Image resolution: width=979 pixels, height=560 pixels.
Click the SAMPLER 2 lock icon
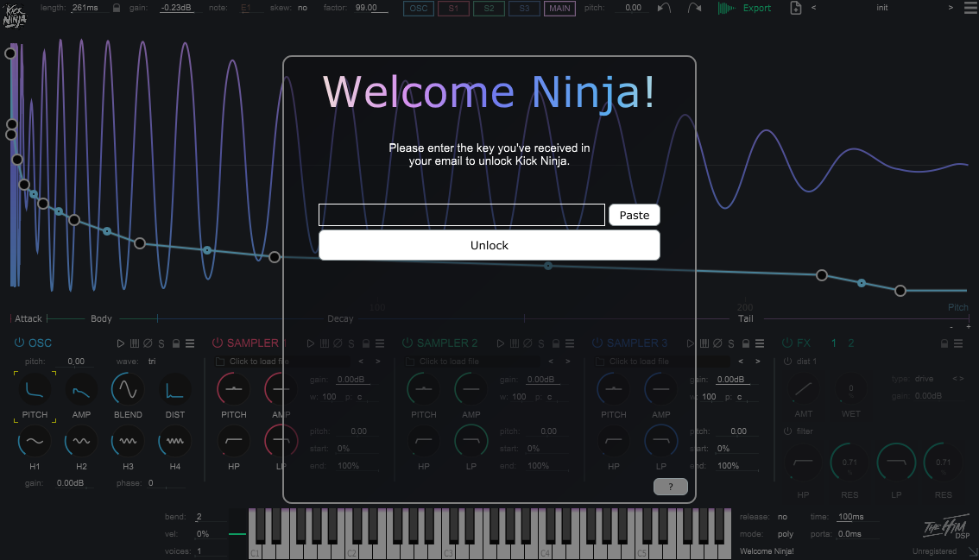click(x=556, y=343)
